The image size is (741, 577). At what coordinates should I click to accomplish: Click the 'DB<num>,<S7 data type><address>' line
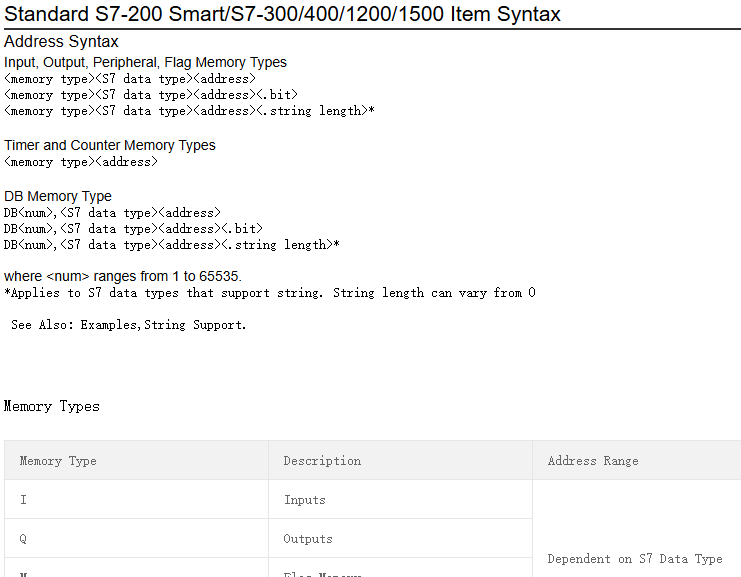(112, 213)
